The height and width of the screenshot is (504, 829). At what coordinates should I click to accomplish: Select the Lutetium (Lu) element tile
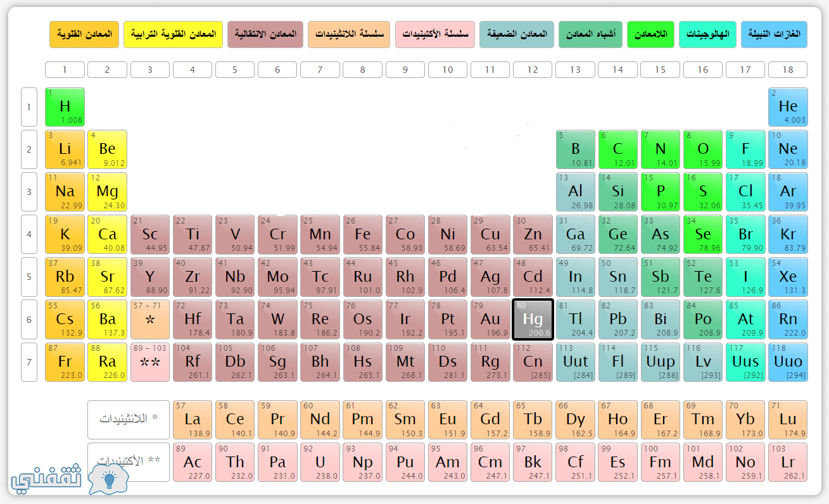point(788,419)
